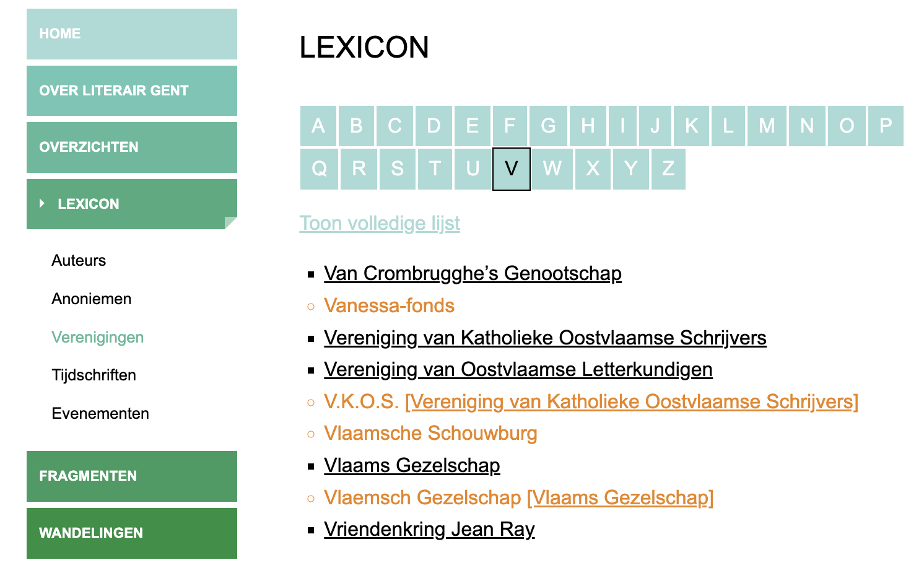Screen dimensions: 924x565
Task: Filter the lexicon by letter M
Action: click(x=767, y=126)
